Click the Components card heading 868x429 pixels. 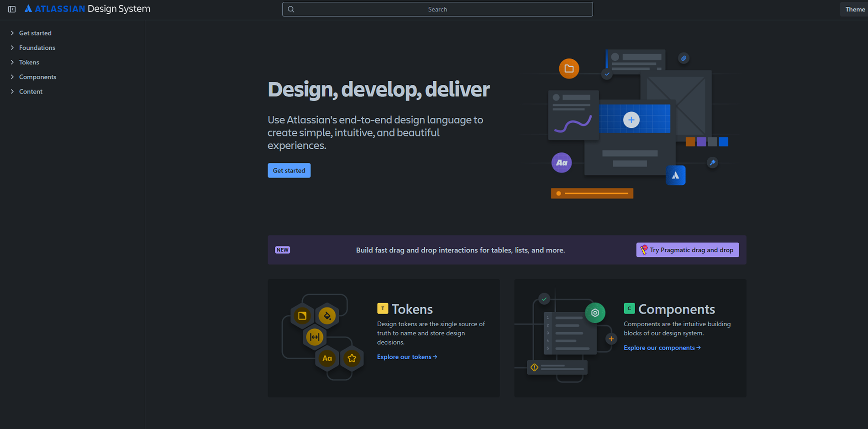point(677,309)
